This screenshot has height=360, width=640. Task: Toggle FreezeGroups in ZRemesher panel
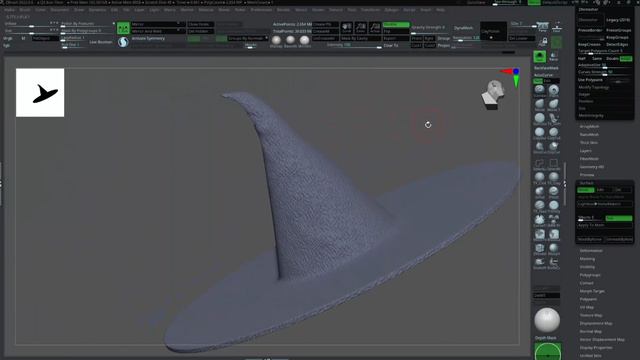click(x=618, y=30)
